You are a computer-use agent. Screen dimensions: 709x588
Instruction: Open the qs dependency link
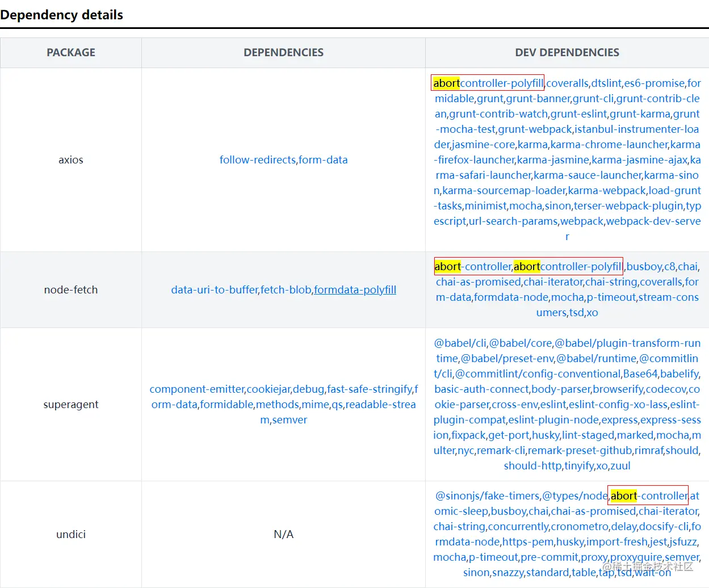coord(337,404)
